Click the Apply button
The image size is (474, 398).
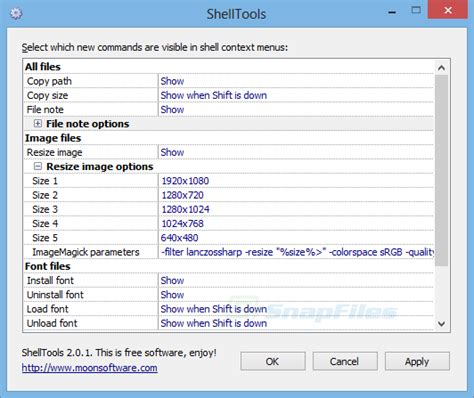(x=417, y=361)
